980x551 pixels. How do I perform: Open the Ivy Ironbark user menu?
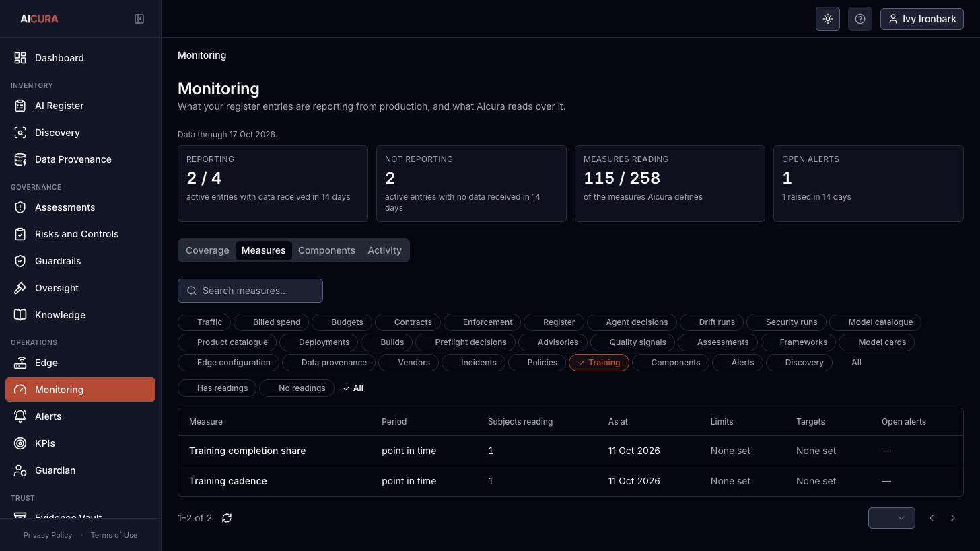pos(922,19)
